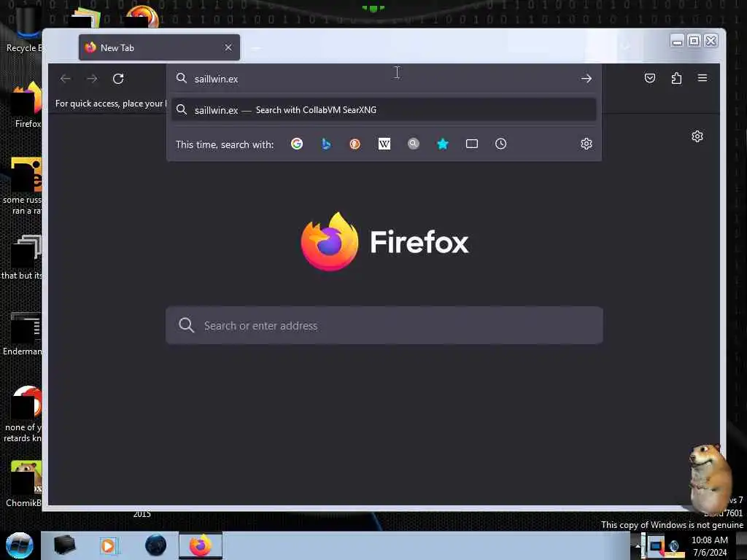Focus the Search or enter address box
The height and width of the screenshot is (560, 747).
pos(384,325)
